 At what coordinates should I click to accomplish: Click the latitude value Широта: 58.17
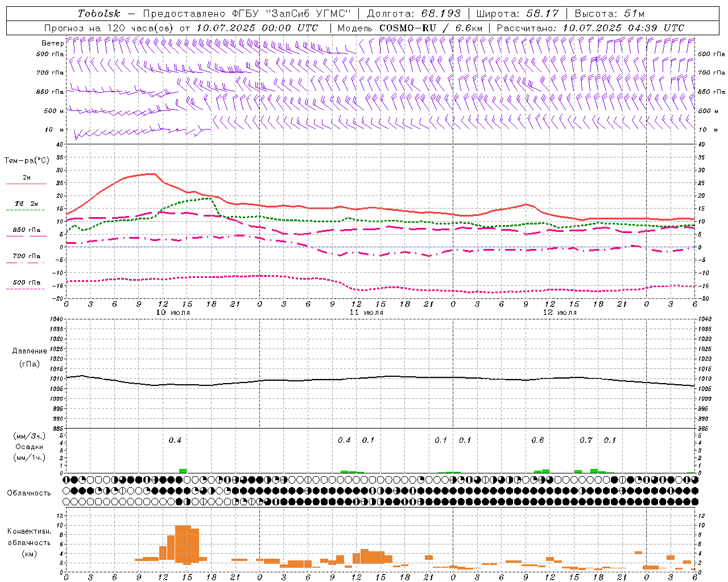click(518, 14)
